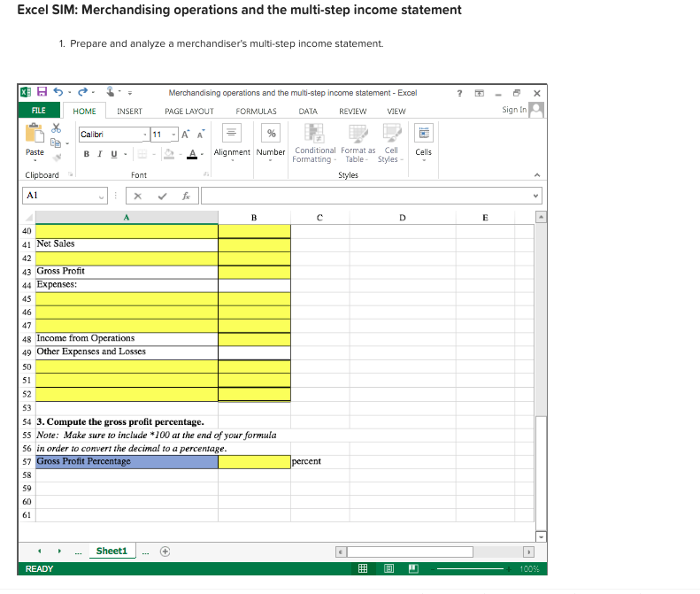Select row 48 header
Viewport: 700px width, 594px height.
tap(27, 339)
